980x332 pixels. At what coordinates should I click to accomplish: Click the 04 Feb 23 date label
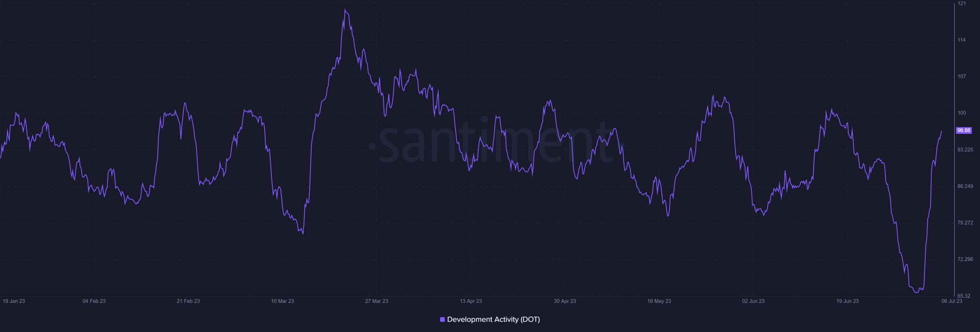(x=94, y=301)
